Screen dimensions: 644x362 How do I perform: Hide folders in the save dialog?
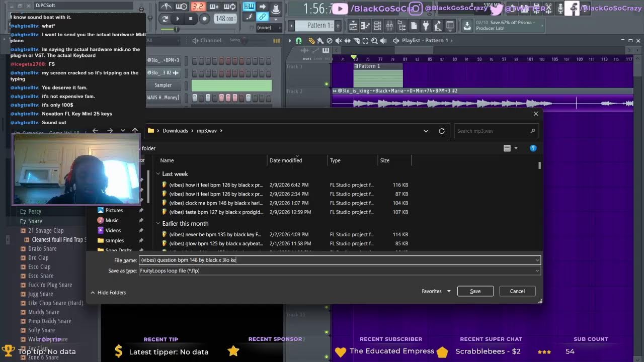108,293
